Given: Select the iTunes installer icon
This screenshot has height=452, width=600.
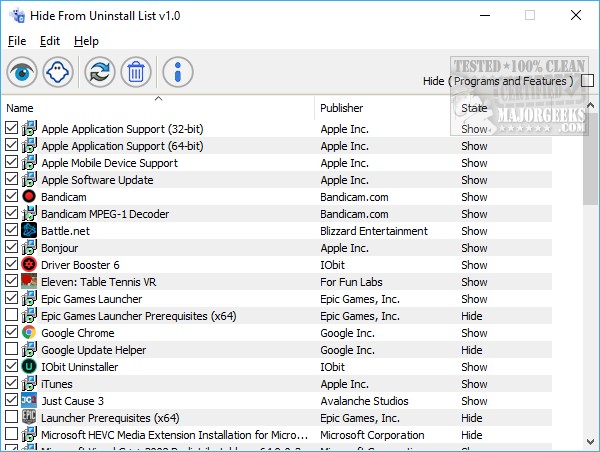Looking at the screenshot, I should (29, 383).
